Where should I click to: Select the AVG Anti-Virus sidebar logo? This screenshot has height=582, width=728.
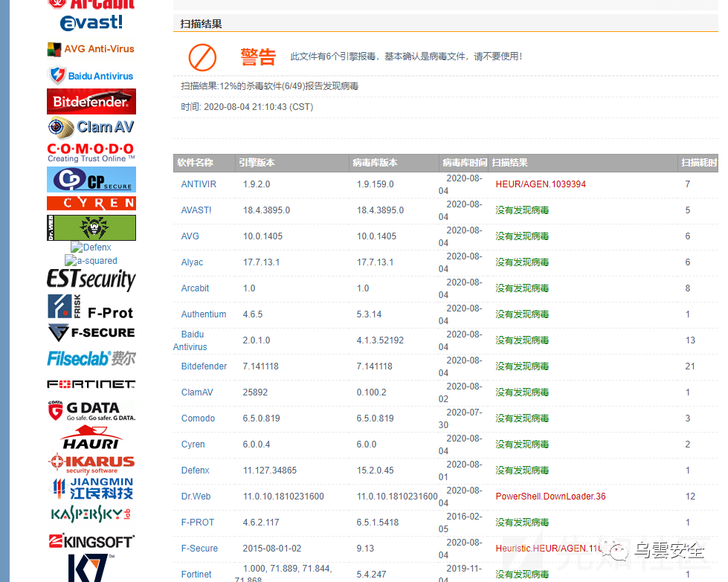coord(91,48)
